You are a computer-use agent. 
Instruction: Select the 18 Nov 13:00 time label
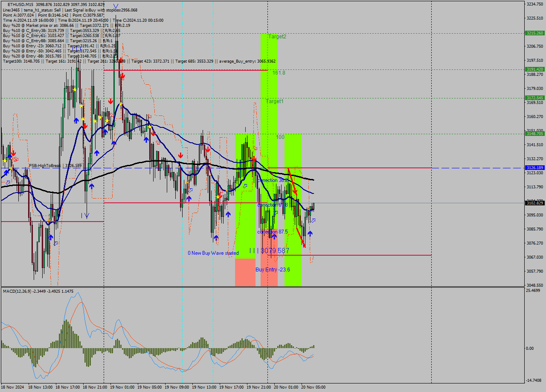[x=41, y=387]
